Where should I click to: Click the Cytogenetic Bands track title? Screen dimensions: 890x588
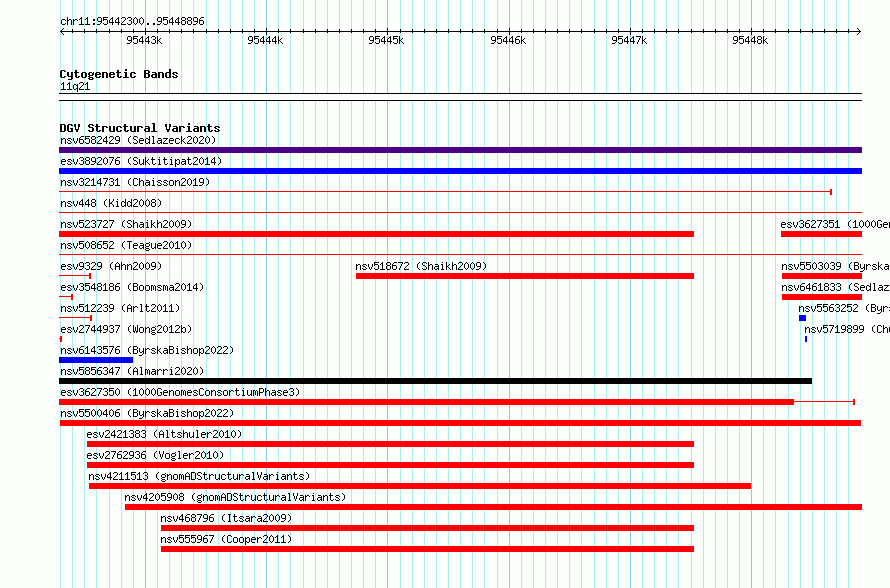point(119,74)
